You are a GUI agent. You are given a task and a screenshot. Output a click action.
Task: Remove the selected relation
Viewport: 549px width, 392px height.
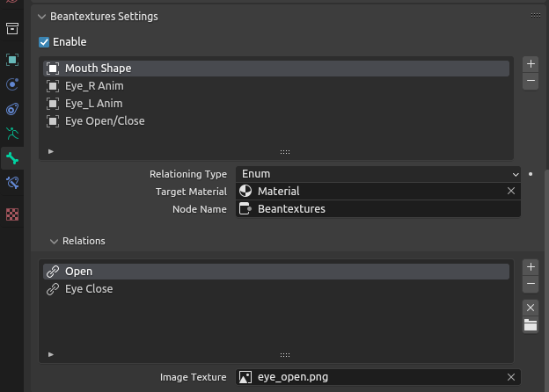click(x=531, y=284)
